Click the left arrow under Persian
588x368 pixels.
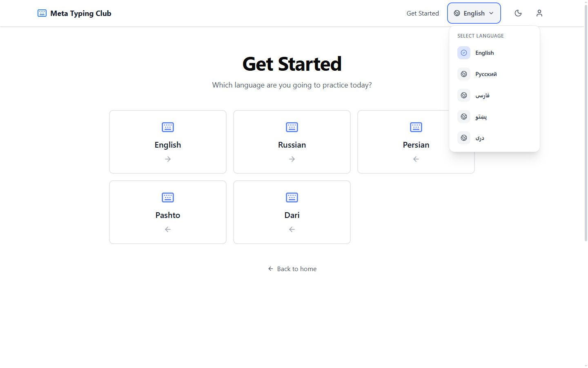coord(416,159)
